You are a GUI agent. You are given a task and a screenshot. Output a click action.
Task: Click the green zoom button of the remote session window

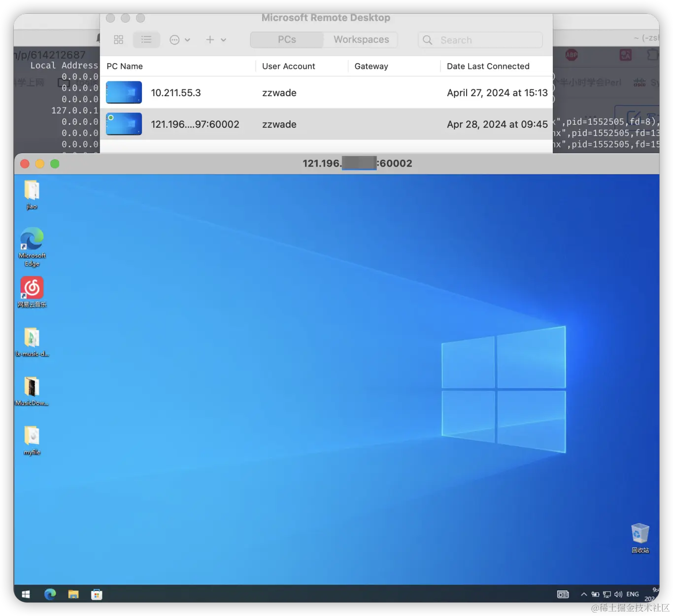tap(55, 164)
